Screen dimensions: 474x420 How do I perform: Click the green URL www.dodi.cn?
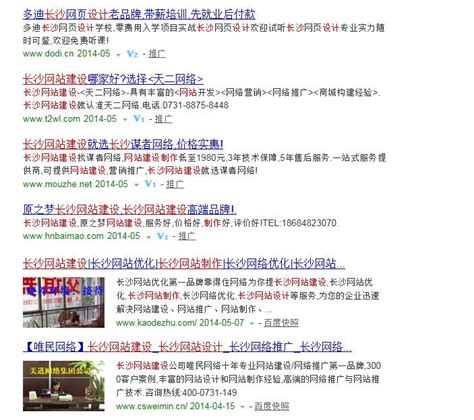[48, 54]
